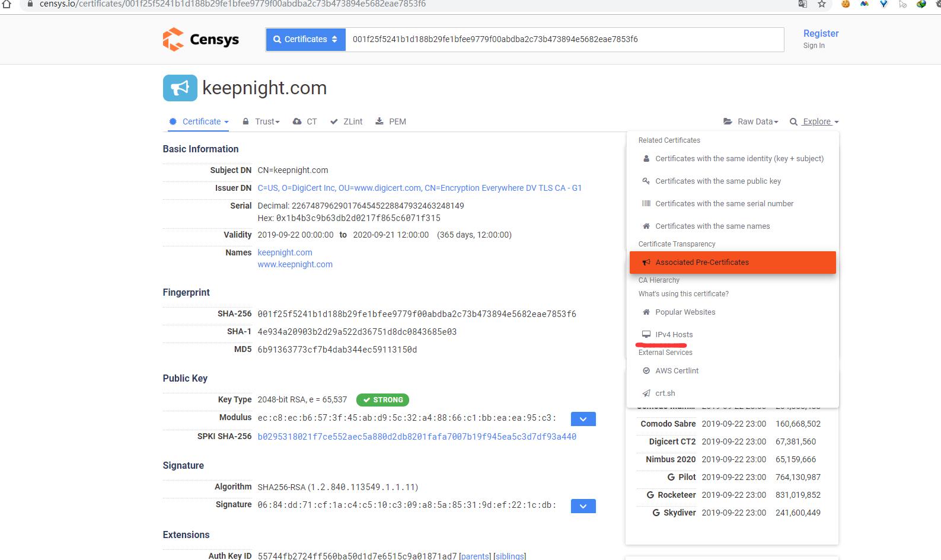Open the Sign In link
This screenshot has width=941, height=560.
[x=814, y=46]
